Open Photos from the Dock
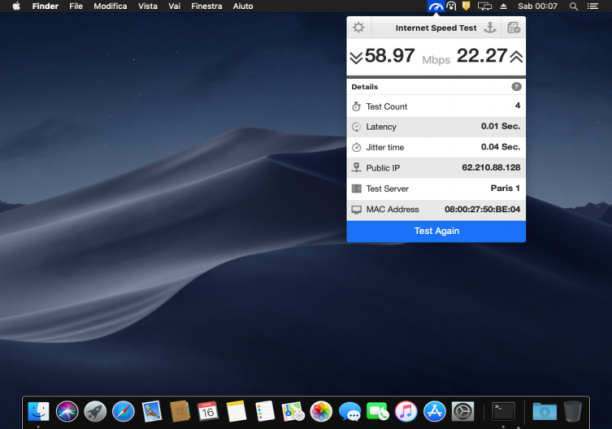The width and height of the screenshot is (612, 429). pyautogui.click(x=321, y=411)
